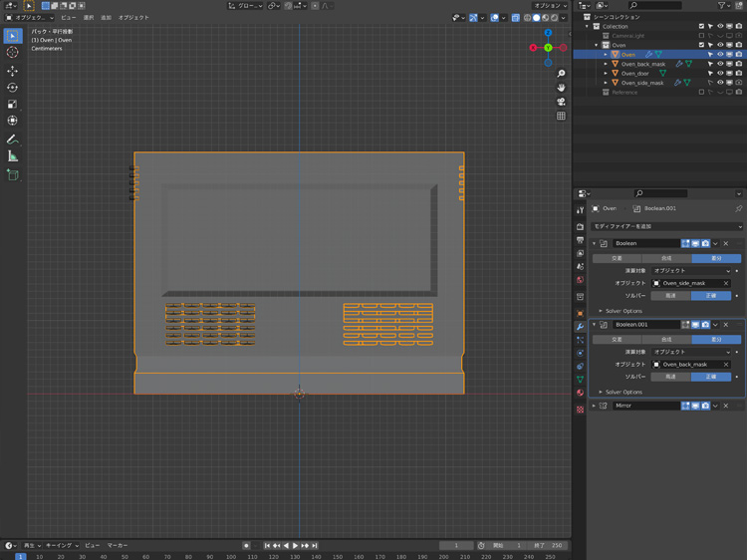Set the first Boolean operation to 交差
The width and height of the screenshot is (747, 560).
(x=617, y=258)
